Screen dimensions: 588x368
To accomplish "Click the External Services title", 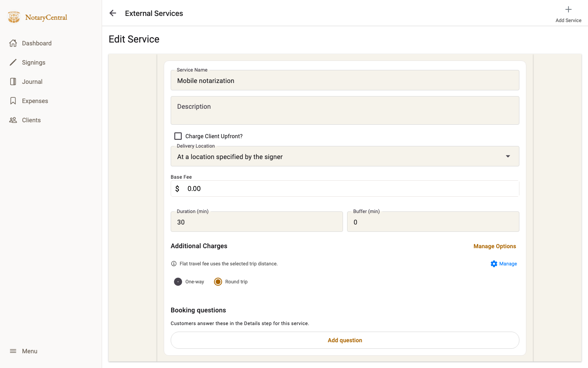I will point(154,13).
